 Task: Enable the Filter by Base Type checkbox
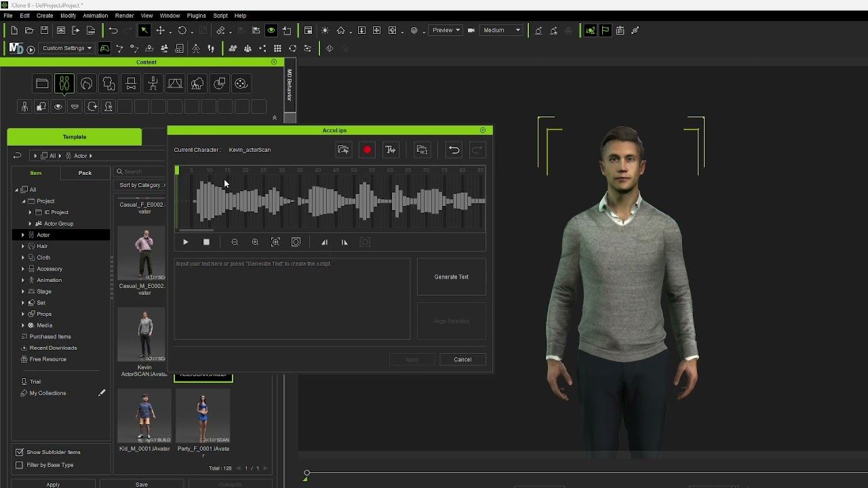(20, 465)
